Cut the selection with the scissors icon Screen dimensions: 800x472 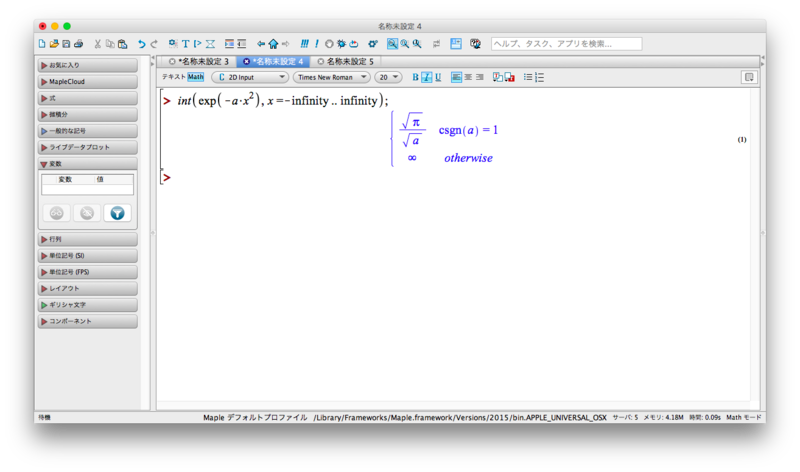(x=97, y=44)
